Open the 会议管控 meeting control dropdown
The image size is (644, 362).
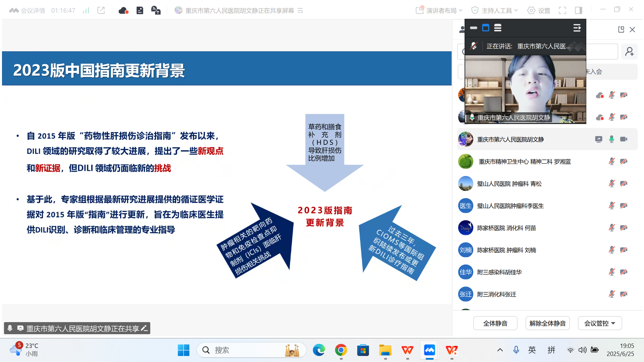coord(600,323)
